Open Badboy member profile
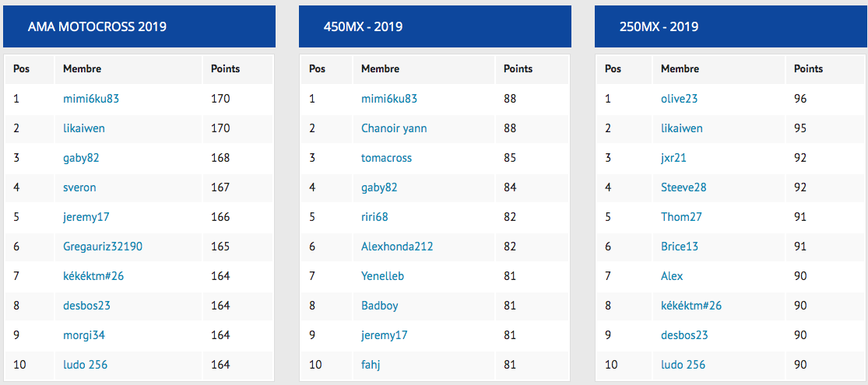868x385 pixels. tap(379, 306)
